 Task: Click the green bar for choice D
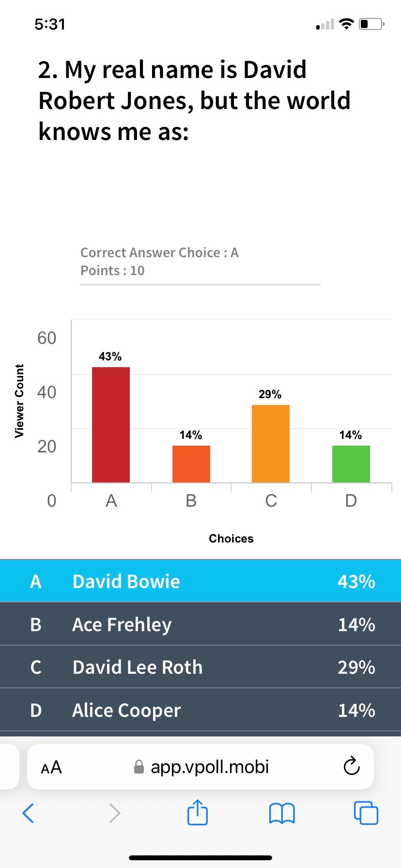351,464
